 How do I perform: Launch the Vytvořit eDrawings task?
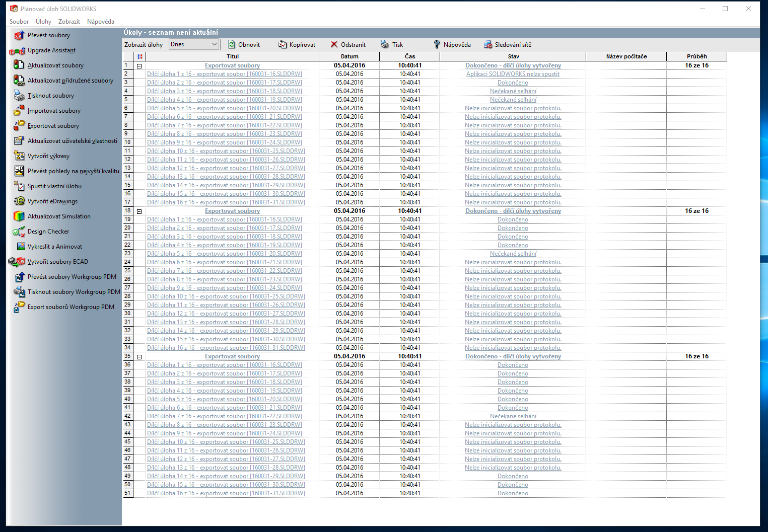point(53,201)
